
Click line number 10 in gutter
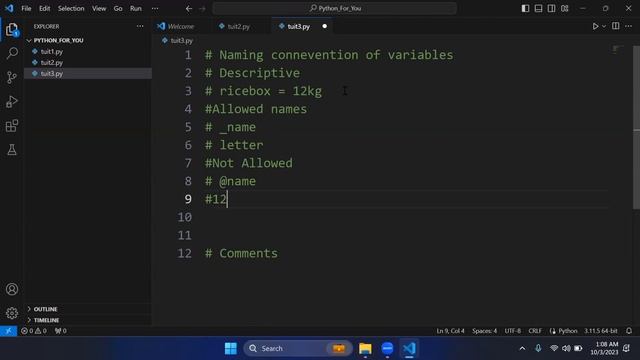pyautogui.click(x=184, y=217)
